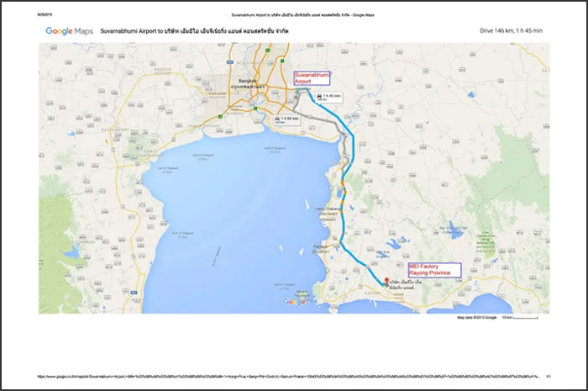Viewport: 588px width, 391px height.
Task: Click the 'Laem Chabang' label on the map
Action: [327, 209]
